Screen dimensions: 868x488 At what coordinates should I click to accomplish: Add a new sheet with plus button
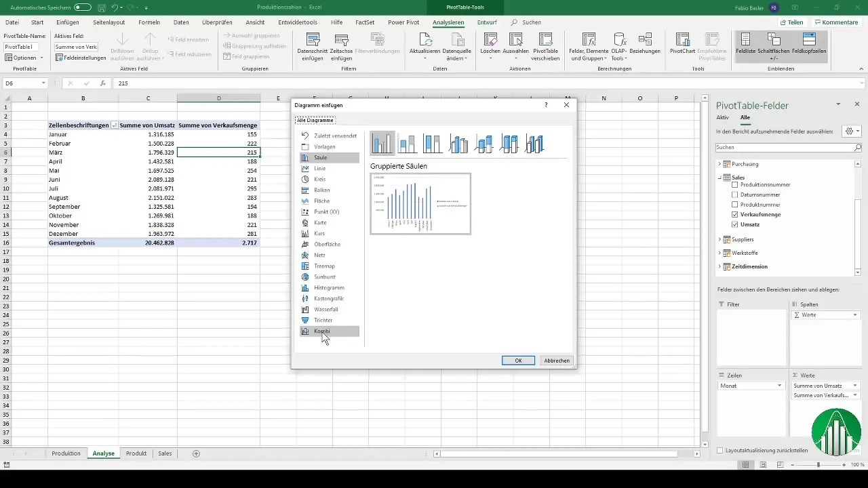point(197,453)
